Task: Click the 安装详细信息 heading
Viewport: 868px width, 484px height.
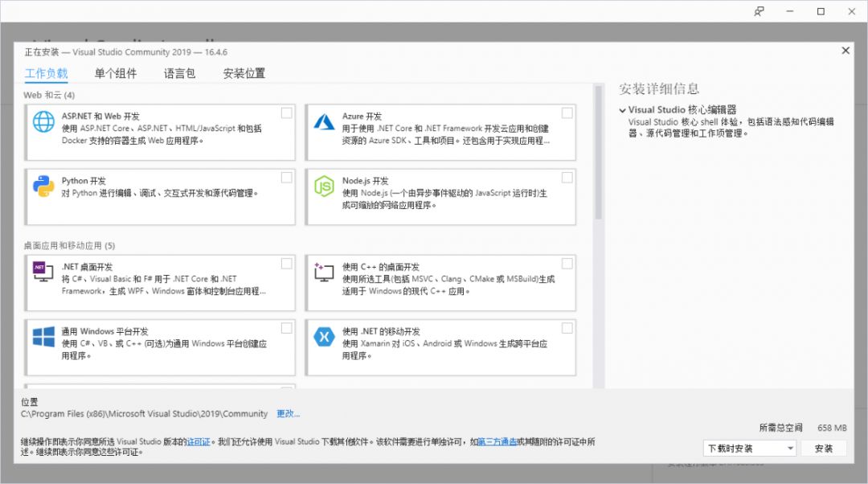Action: point(659,88)
